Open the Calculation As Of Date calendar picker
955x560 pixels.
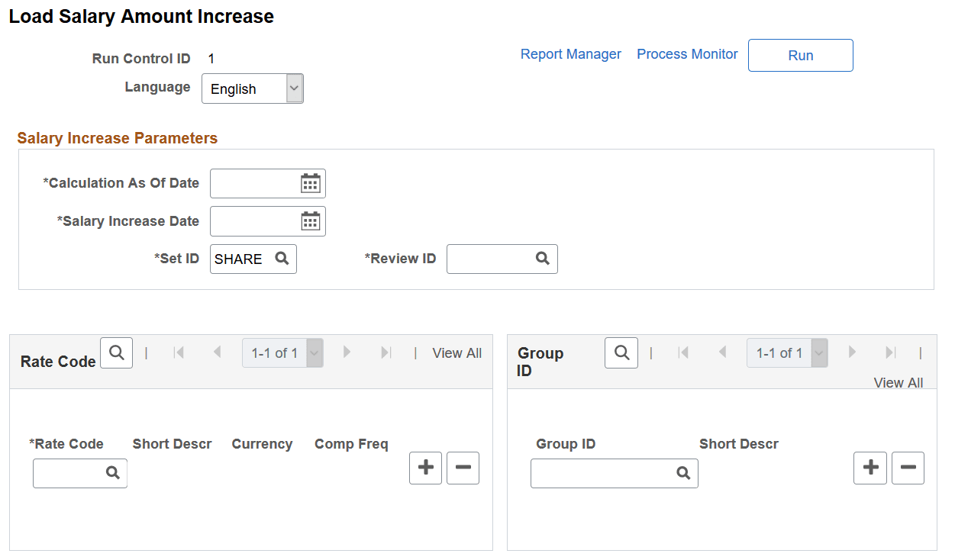310,183
